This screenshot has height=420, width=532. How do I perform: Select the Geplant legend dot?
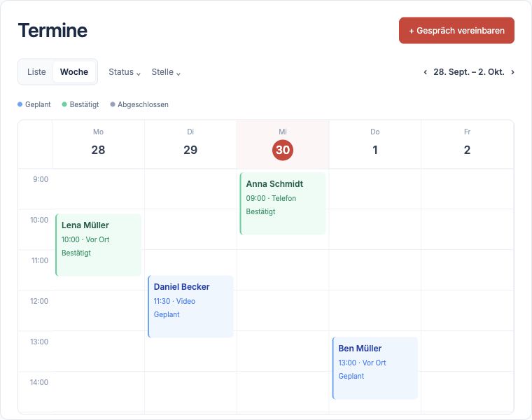[x=20, y=104]
